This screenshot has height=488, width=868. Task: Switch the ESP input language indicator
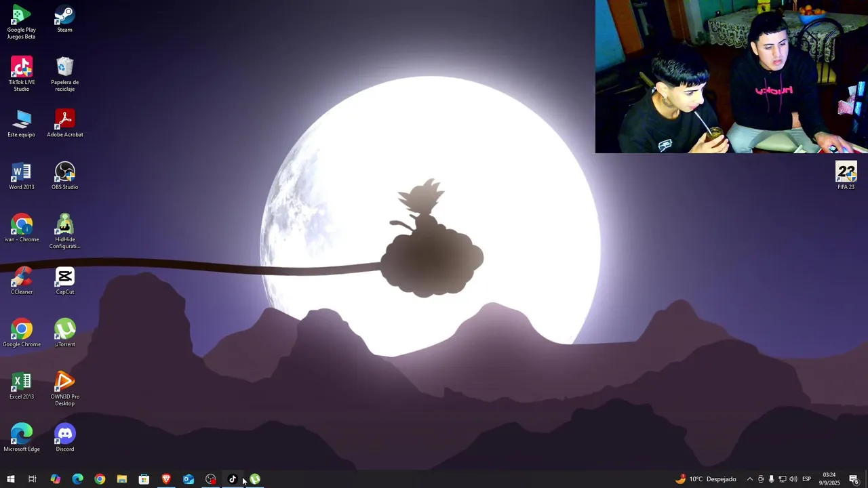[x=806, y=479]
